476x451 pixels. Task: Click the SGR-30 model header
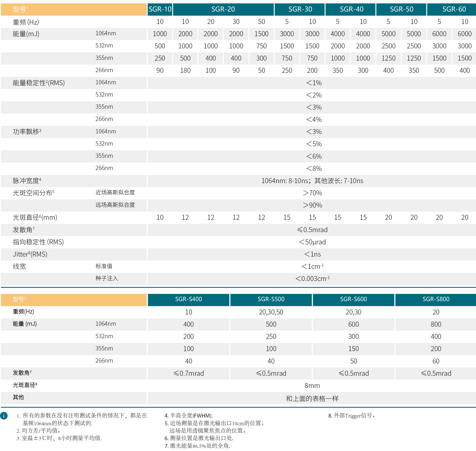click(x=300, y=9)
